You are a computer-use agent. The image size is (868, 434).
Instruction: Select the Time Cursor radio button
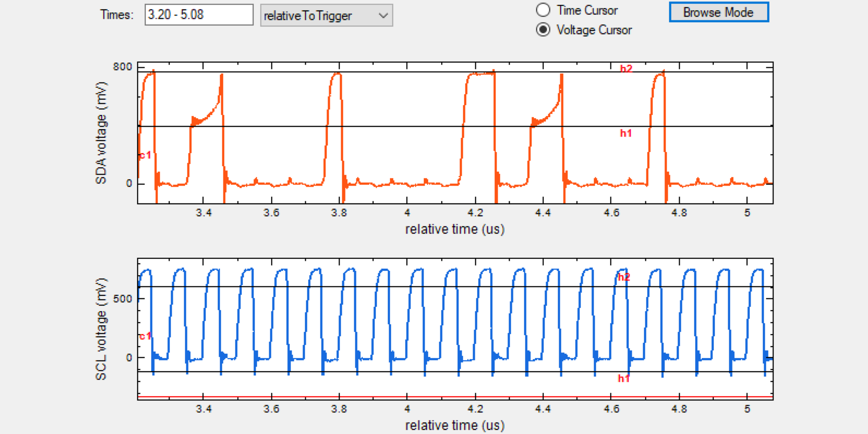[x=543, y=10]
